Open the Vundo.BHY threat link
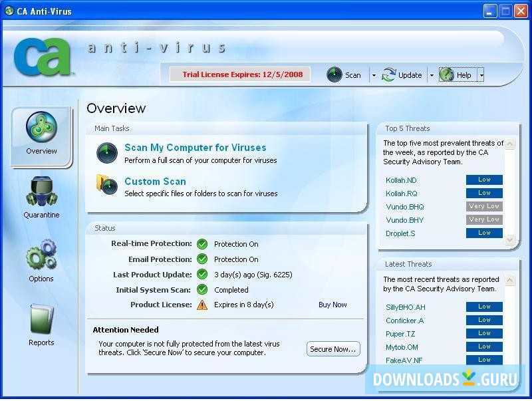Viewport: 532px width, 401px height. click(404, 220)
